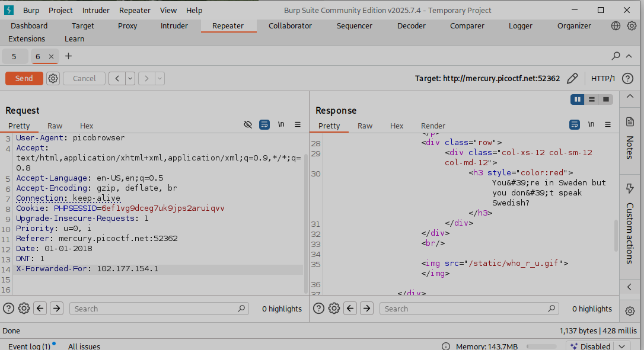Toggle show \n newlines in Response panel
This screenshot has width=644, height=350.
click(591, 124)
